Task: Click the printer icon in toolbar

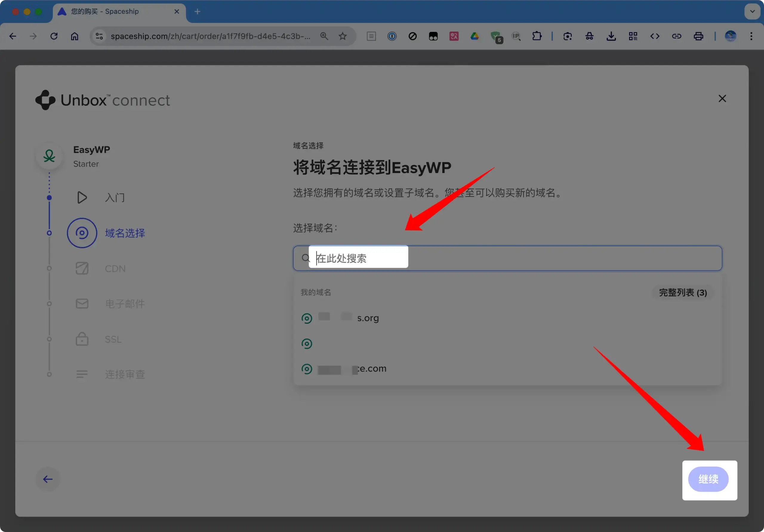Action: [x=698, y=36]
